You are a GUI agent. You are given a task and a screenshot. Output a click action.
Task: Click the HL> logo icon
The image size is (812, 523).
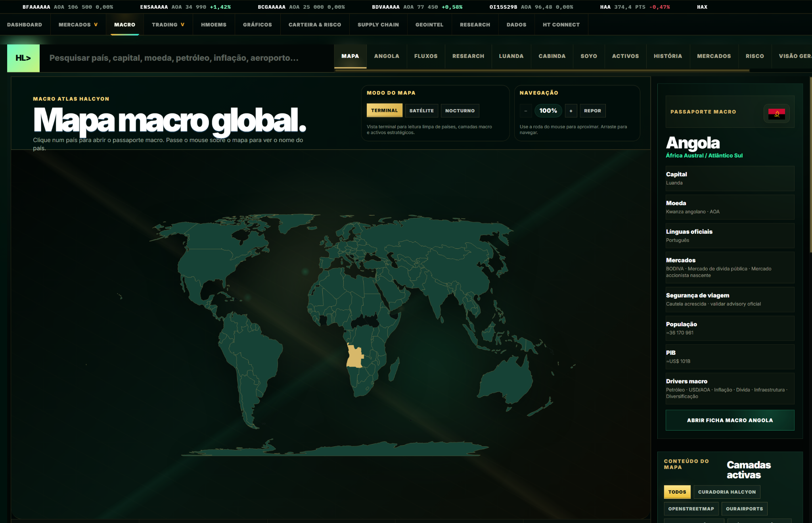tap(23, 58)
